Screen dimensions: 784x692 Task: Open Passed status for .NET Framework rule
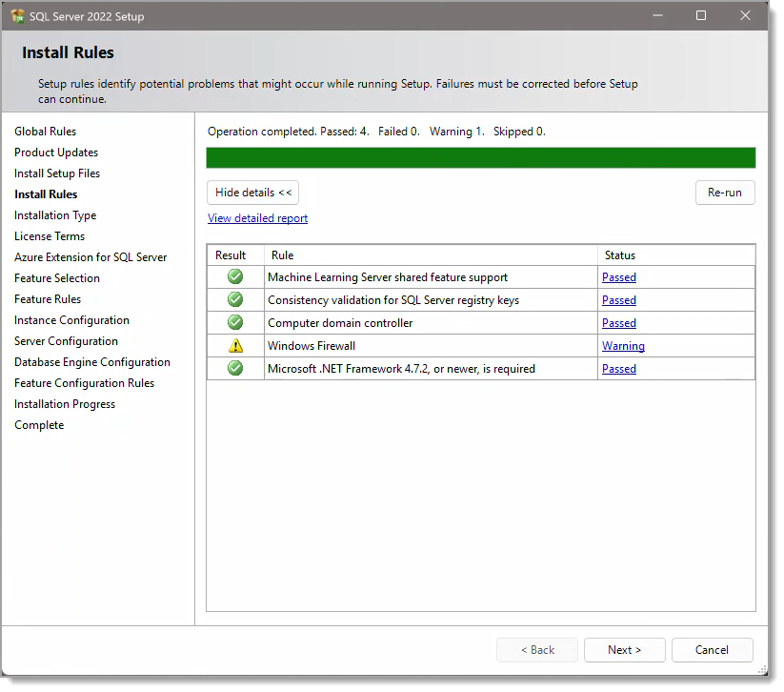click(x=619, y=369)
